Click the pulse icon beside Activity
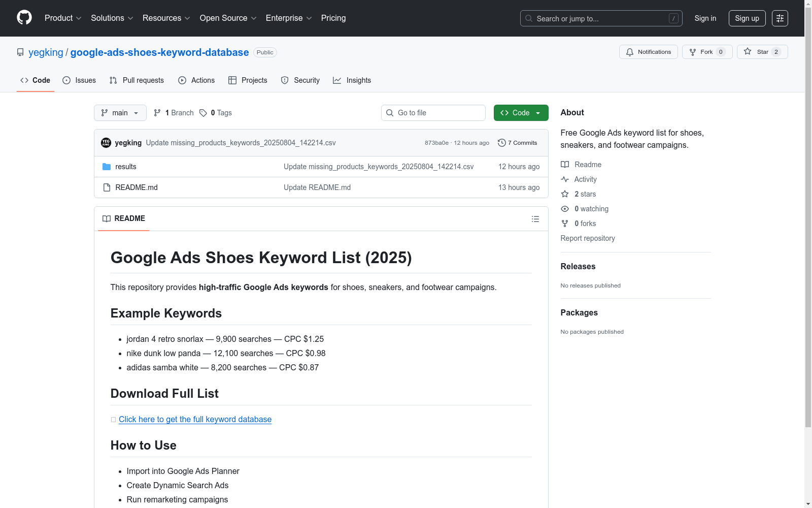The image size is (812, 508). (x=565, y=179)
